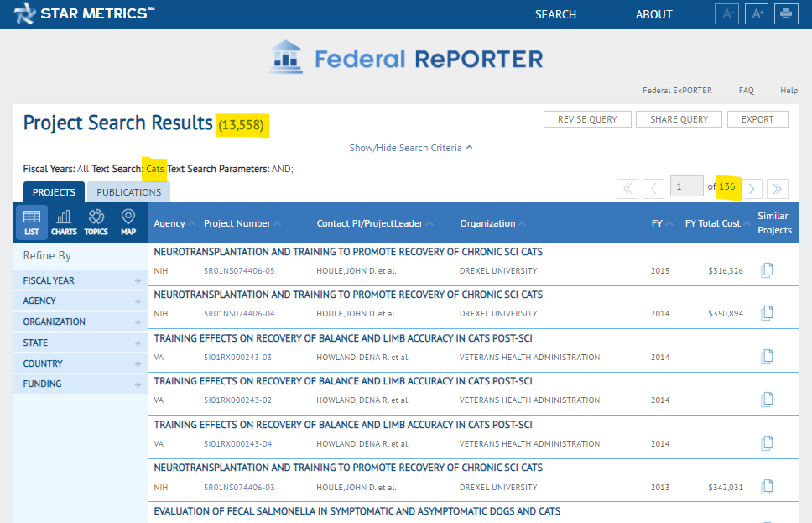Viewport: 812px width, 523px height.
Task: Toggle Show/Hide Search Criteria
Action: pyautogui.click(x=411, y=148)
